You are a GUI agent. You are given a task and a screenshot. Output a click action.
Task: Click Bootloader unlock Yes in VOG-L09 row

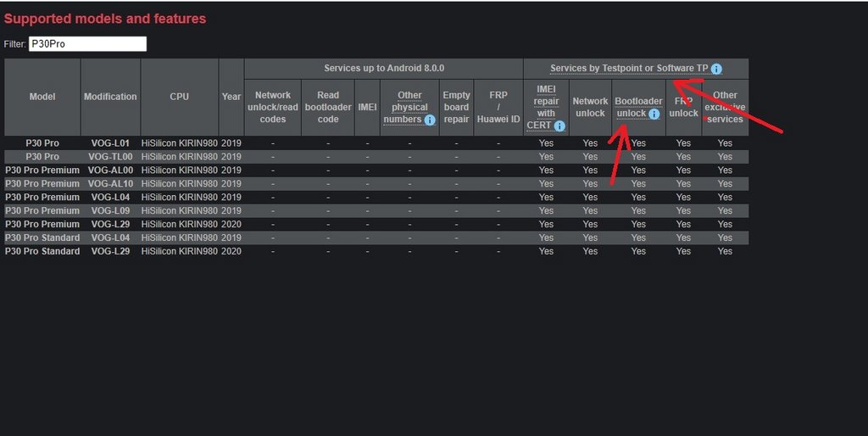638,210
